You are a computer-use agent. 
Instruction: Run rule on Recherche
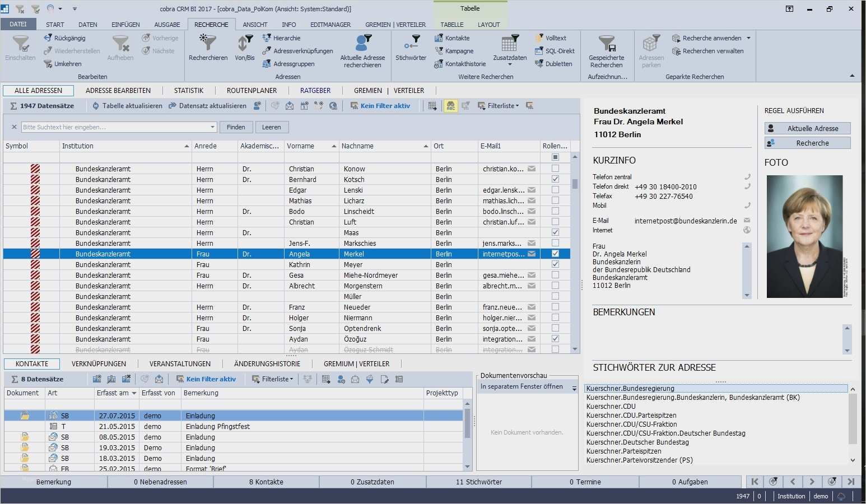[807, 143]
